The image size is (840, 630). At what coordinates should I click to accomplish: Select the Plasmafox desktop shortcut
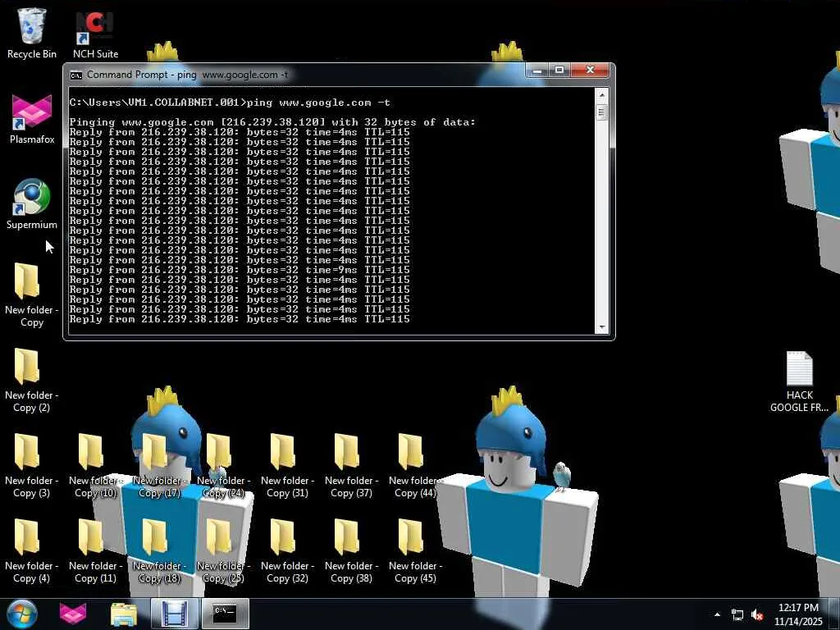[x=32, y=119]
